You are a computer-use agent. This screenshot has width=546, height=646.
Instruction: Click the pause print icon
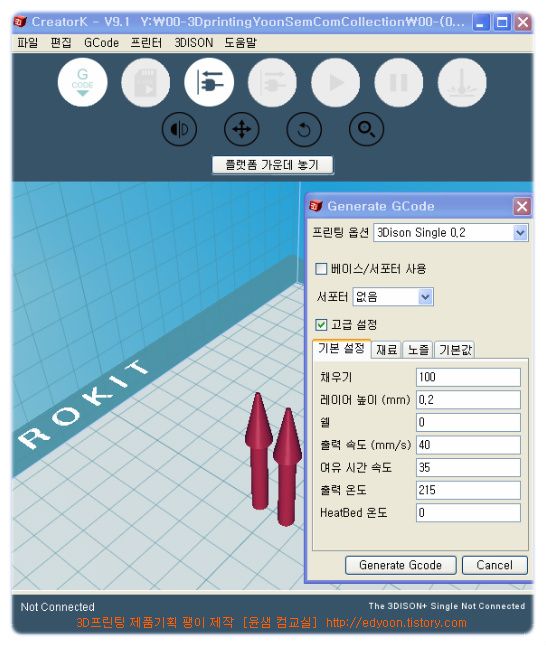398,82
